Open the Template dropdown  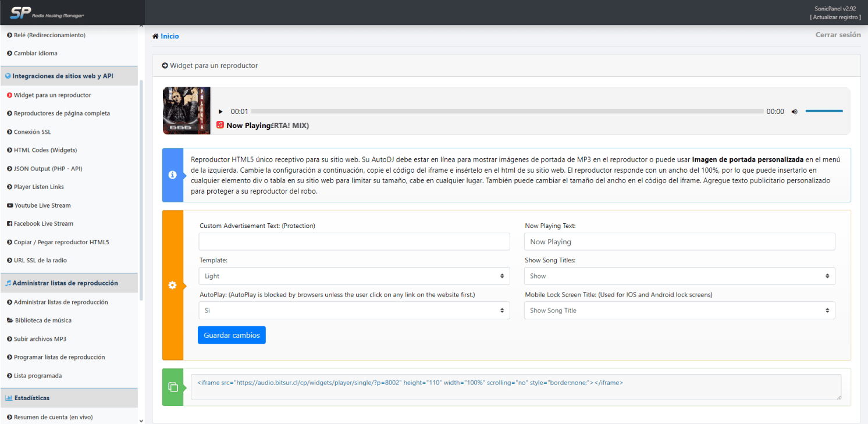pos(354,276)
